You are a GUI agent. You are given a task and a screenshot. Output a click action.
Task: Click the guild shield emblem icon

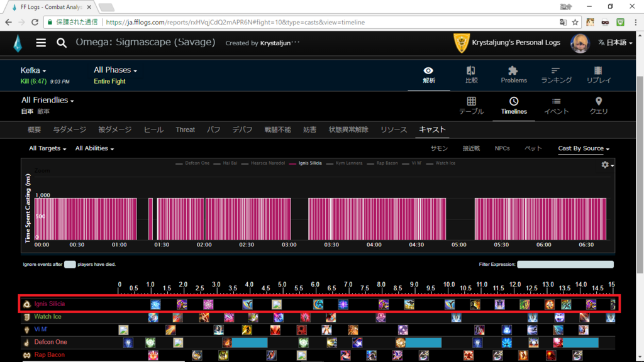pos(461,43)
